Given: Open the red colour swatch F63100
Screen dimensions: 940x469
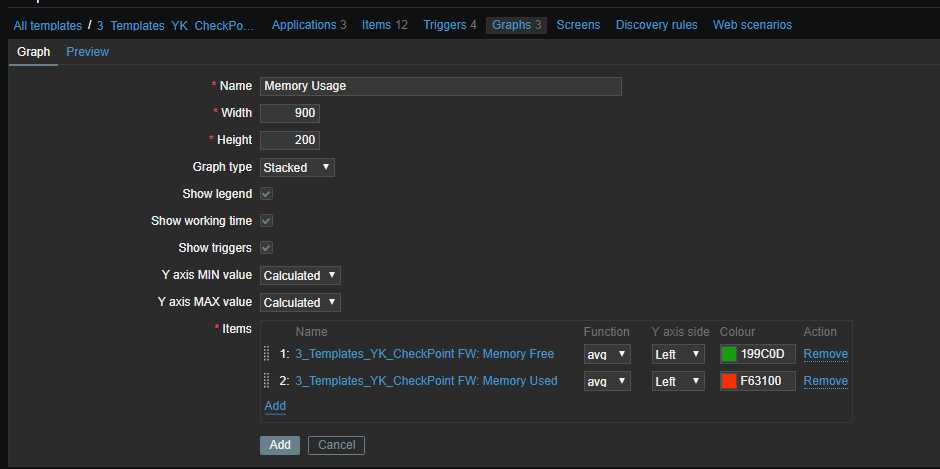Looking at the screenshot, I should 729,381.
